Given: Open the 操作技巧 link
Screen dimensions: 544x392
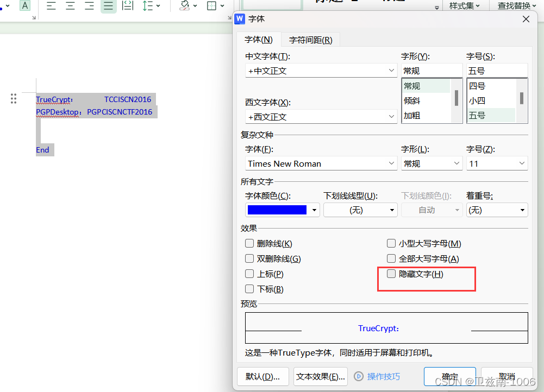Looking at the screenshot, I should (x=383, y=376).
